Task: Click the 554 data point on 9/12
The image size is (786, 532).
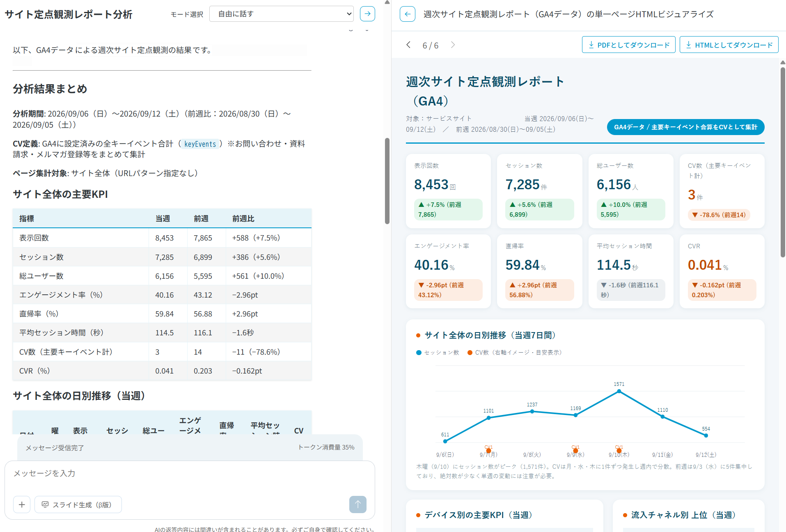Action: click(x=706, y=436)
